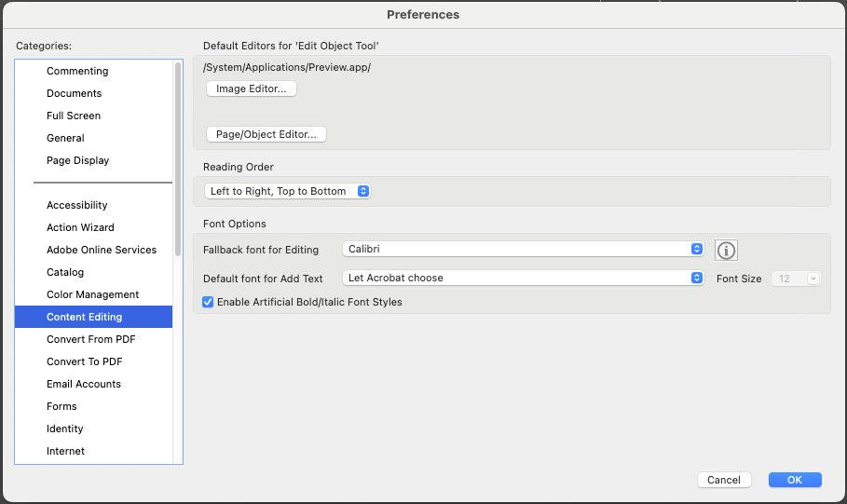Go to the Page Display category
Viewport: 847px width, 504px height.
tap(78, 160)
